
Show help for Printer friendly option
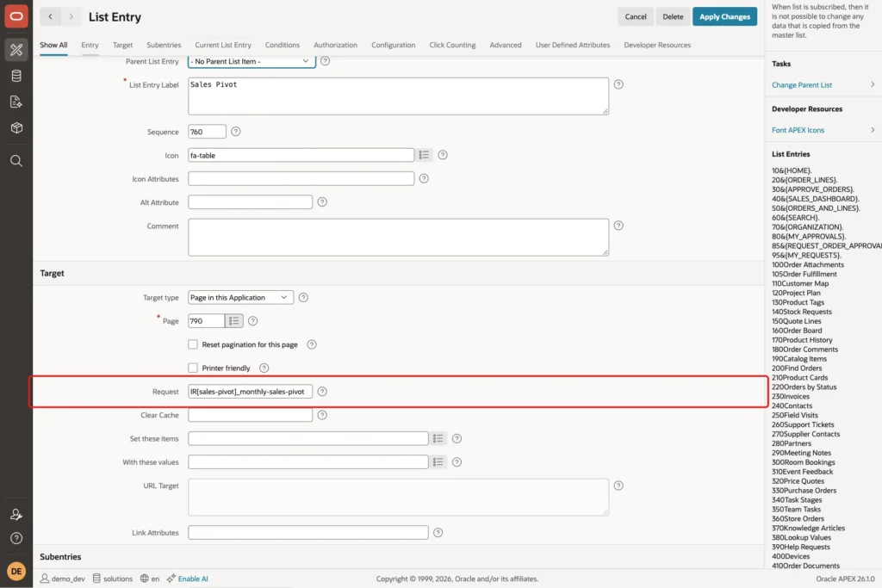click(264, 368)
